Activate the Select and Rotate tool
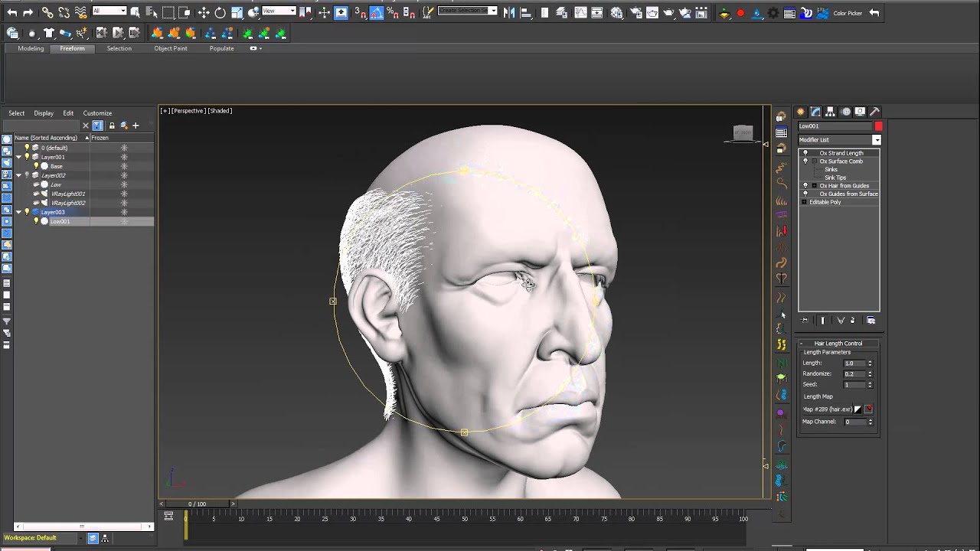The height and width of the screenshot is (551, 980). [x=220, y=13]
